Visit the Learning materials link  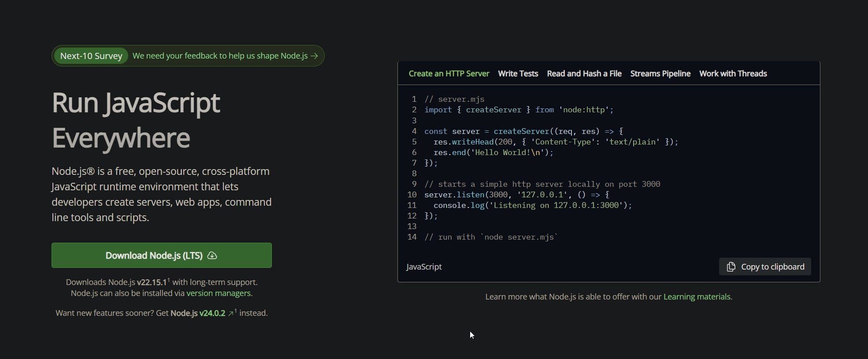697,297
